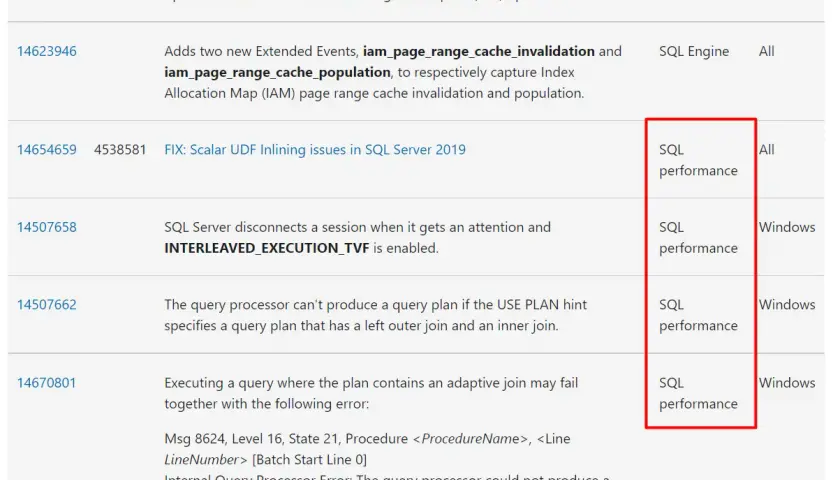The image size is (840, 480).
Task: Open bug reference link 14623946
Action: (47, 51)
